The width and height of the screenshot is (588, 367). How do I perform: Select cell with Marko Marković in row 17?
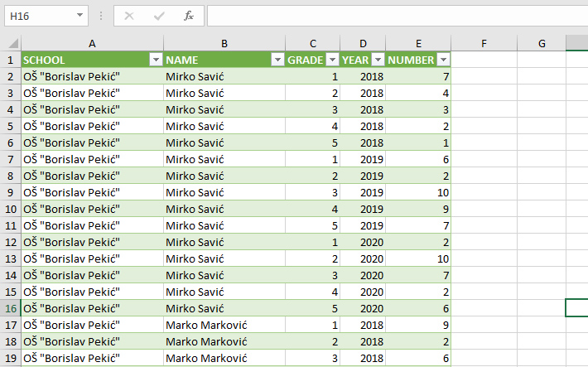[224, 325]
